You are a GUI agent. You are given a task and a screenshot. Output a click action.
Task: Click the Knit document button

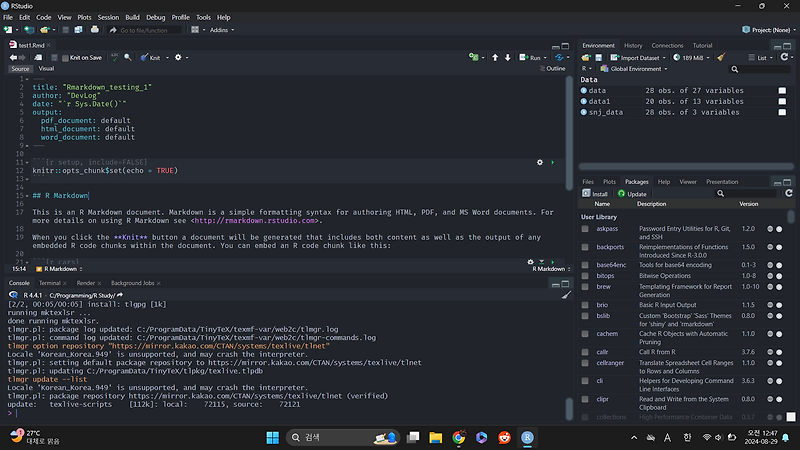click(x=152, y=58)
